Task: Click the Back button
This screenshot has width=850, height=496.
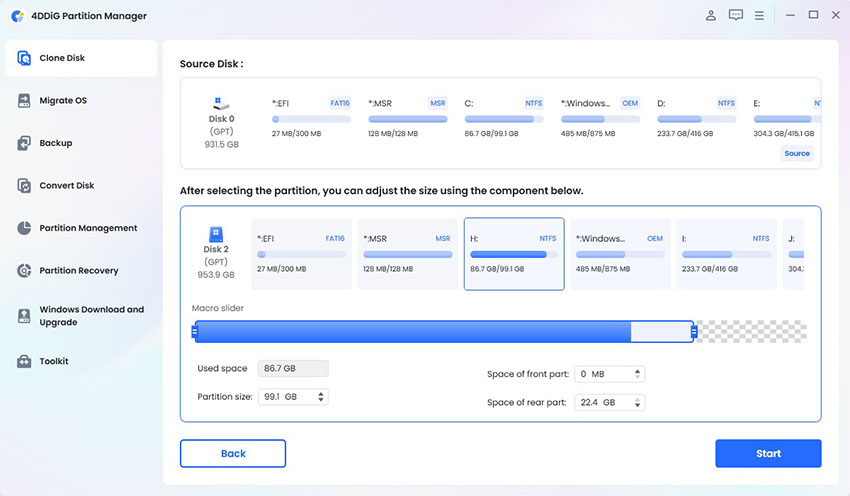Action: tap(232, 453)
